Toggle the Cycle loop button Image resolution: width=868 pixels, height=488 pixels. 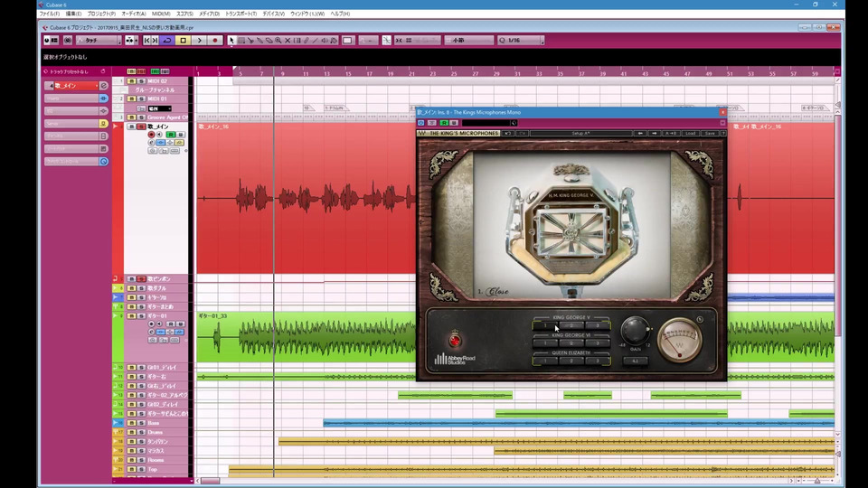pyautogui.click(x=166, y=41)
